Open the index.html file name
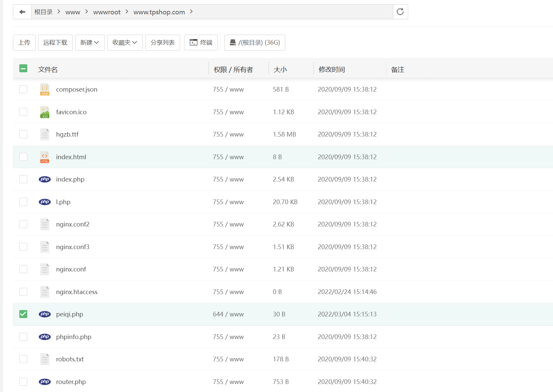 click(x=71, y=157)
